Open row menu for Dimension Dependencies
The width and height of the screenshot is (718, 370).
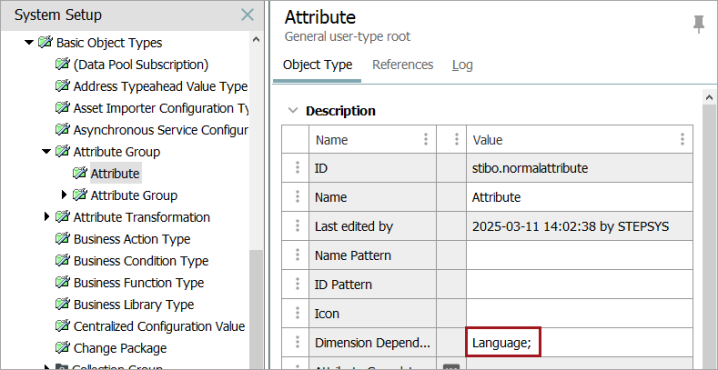[x=298, y=342]
